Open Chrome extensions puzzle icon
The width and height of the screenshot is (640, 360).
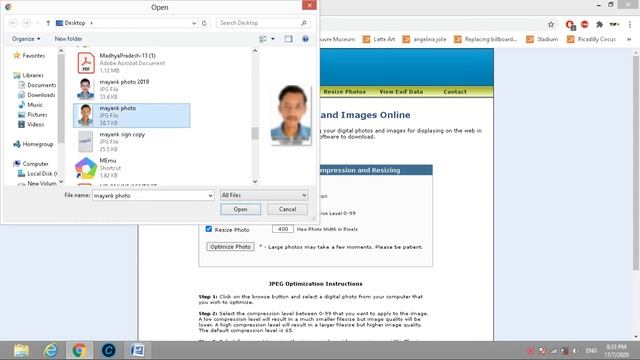(599, 24)
